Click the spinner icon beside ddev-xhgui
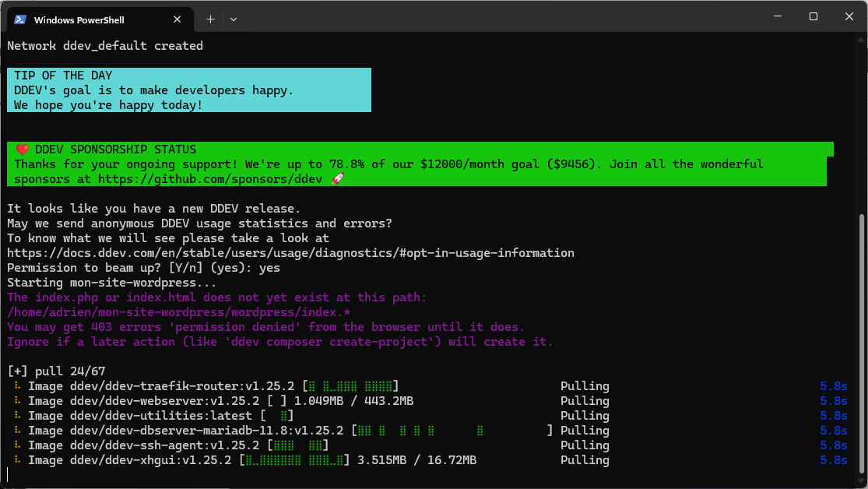This screenshot has height=489, width=868. [x=17, y=459]
